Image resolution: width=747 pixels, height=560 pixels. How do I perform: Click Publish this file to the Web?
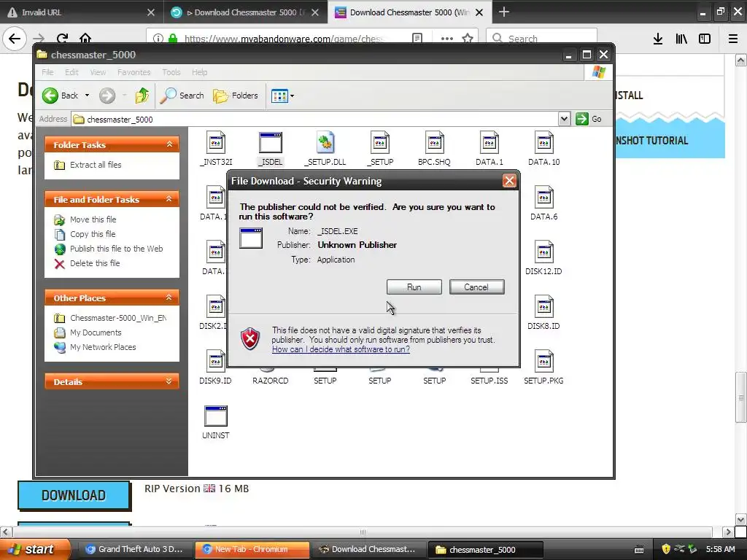(x=109, y=249)
